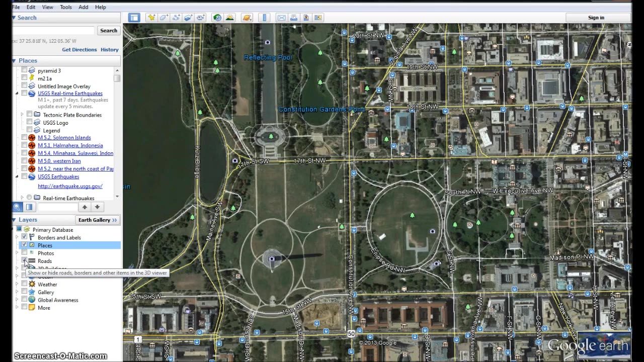Screen dimensions: 644x362
Task: Click the Places list vertical scrollbar thumb
Action: pos(117,78)
